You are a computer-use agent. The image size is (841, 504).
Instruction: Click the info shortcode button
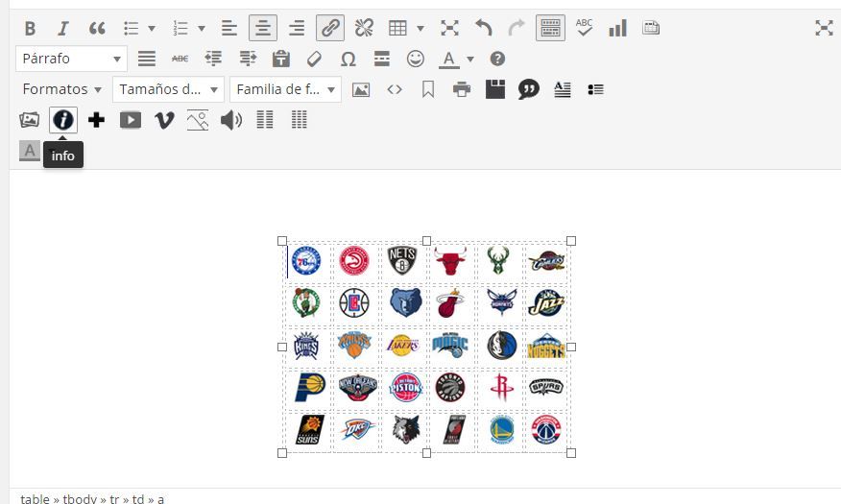[x=63, y=120]
